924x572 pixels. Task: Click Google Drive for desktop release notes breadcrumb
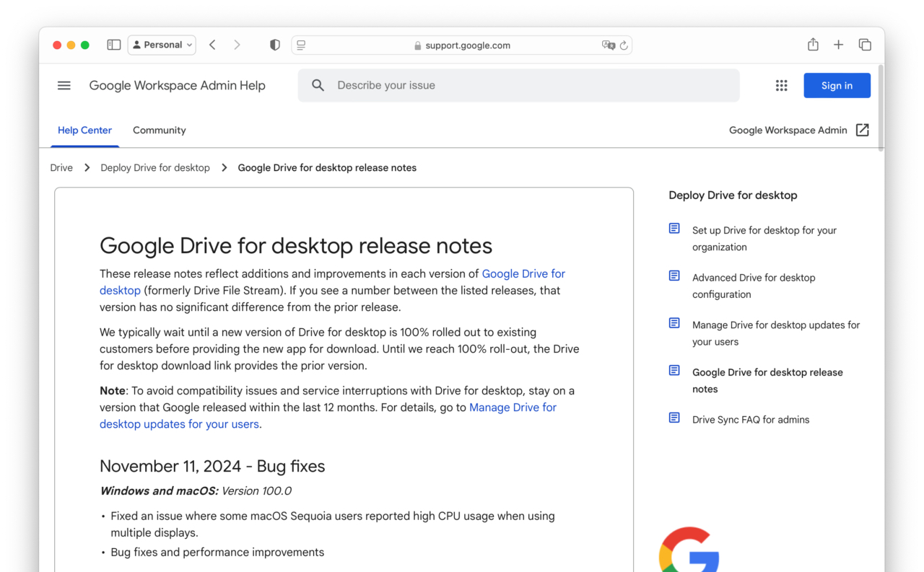point(327,167)
